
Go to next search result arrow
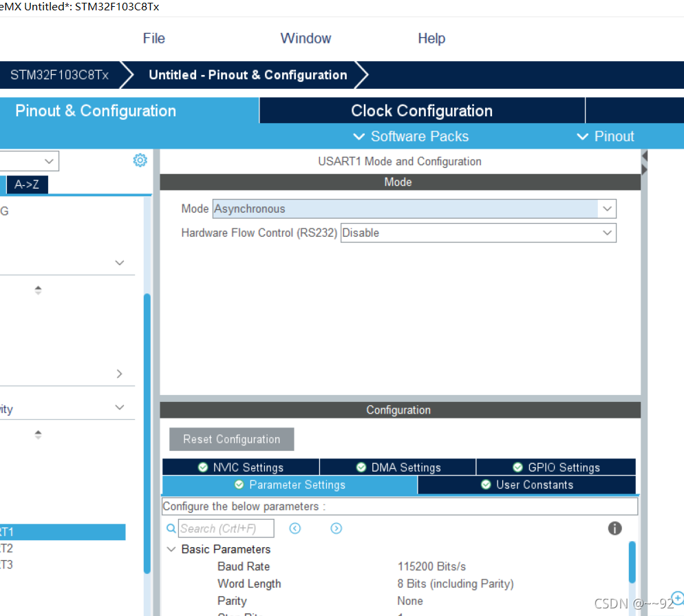click(x=336, y=529)
